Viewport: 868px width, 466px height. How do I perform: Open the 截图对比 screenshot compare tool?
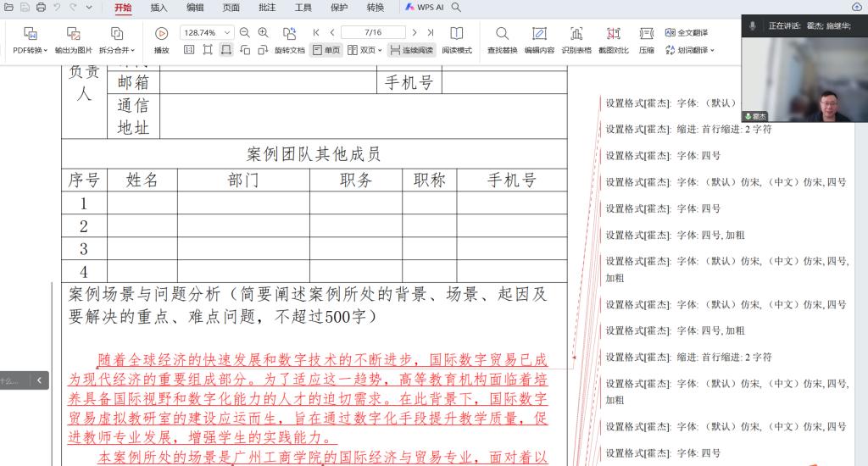click(614, 34)
